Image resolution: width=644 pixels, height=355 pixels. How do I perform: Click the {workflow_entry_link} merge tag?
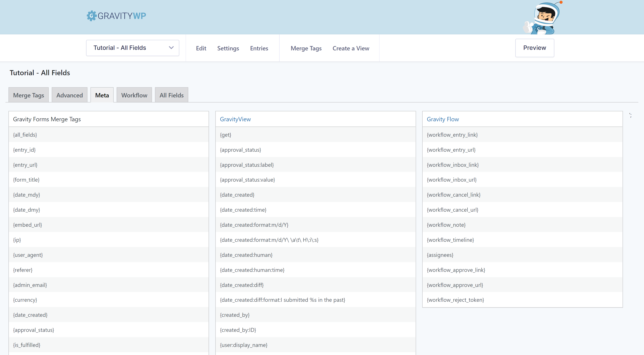point(452,135)
